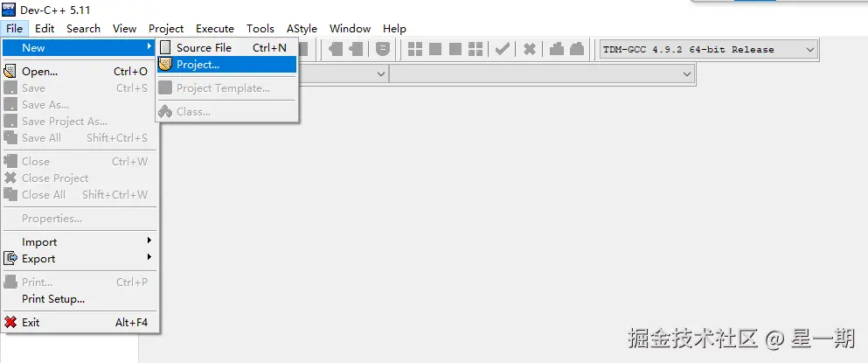Image resolution: width=868 pixels, height=363 pixels.
Task: Expand the Import submenu arrow
Action: (x=149, y=241)
